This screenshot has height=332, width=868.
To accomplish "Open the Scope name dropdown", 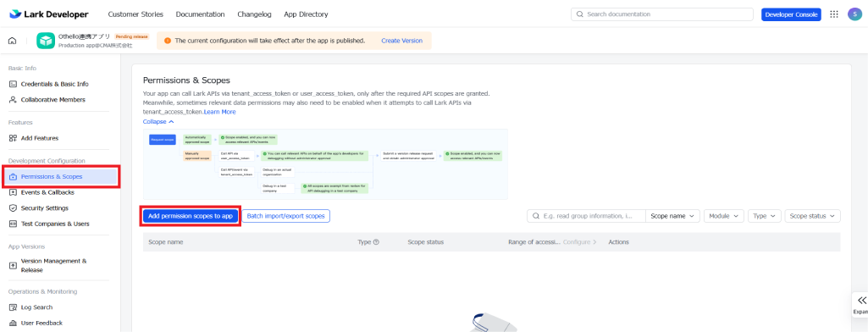I will pyautogui.click(x=672, y=216).
